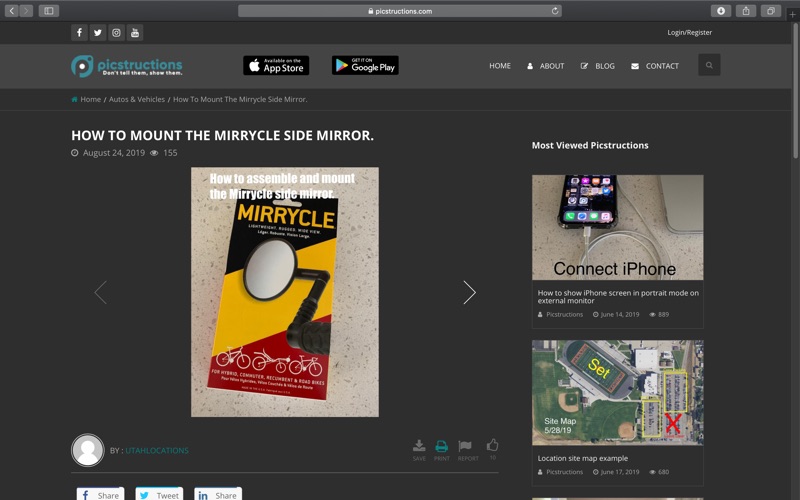Open the site map aerial thumbnail
The width and height of the screenshot is (800, 500).
pos(617,392)
